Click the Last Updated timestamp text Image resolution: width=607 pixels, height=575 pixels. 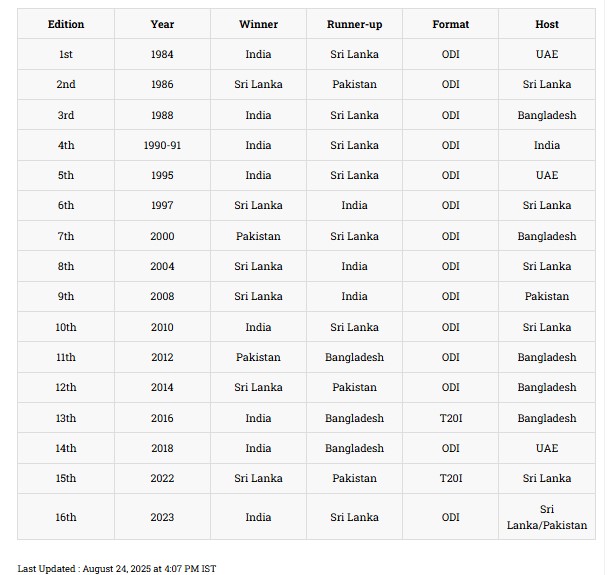click(x=116, y=568)
